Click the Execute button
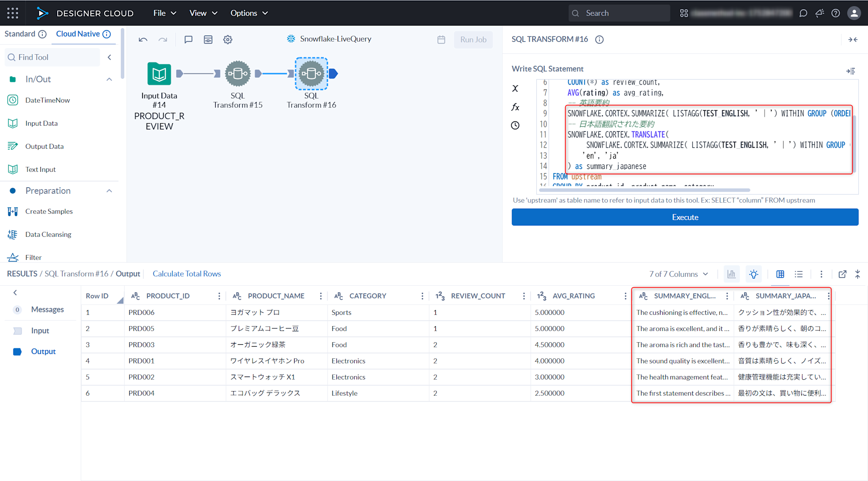This screenshot has height=481, width=868. pyautogui.click(x=685, y=217)
